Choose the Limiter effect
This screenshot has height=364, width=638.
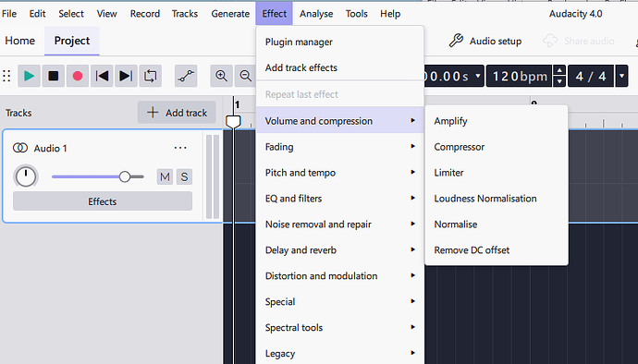(x=496, y=173)
